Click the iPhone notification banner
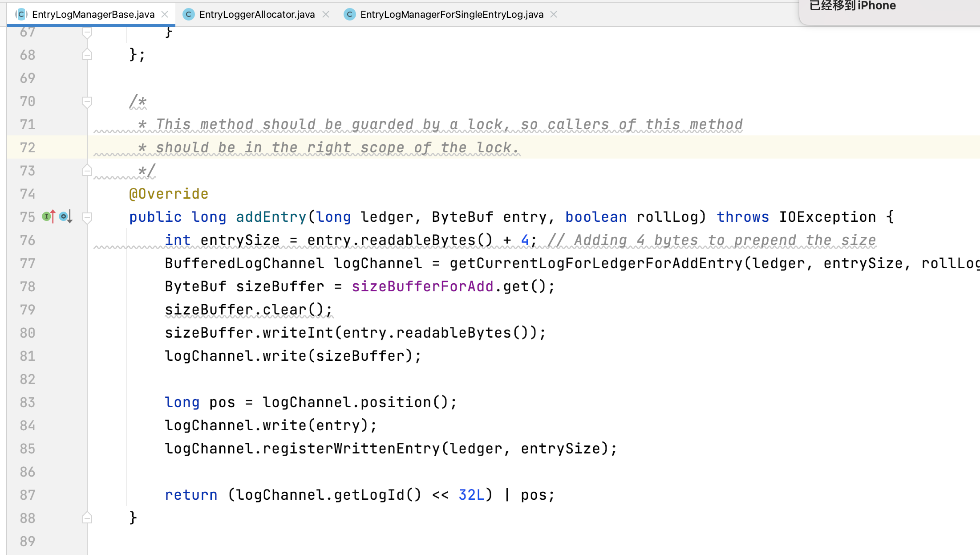 coord(890,12)
